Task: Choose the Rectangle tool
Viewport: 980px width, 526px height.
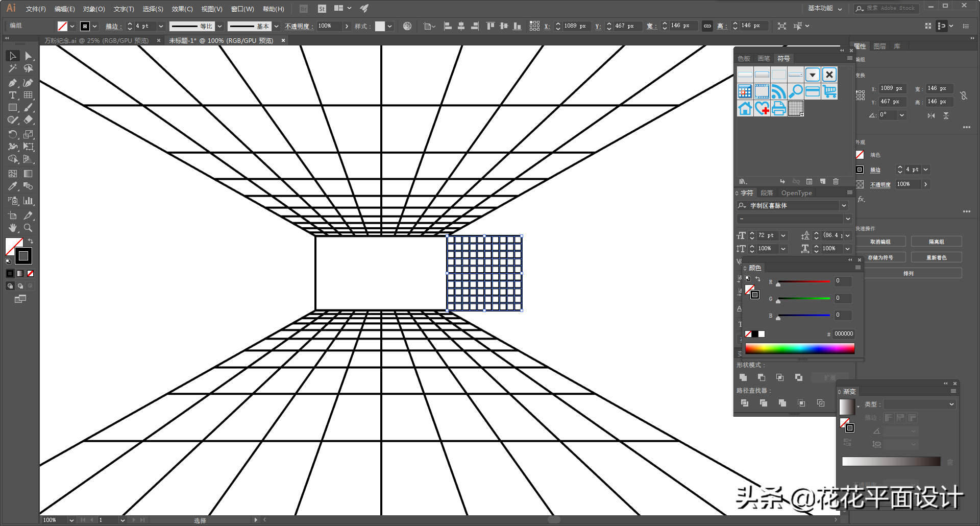Action: point(13,108)
